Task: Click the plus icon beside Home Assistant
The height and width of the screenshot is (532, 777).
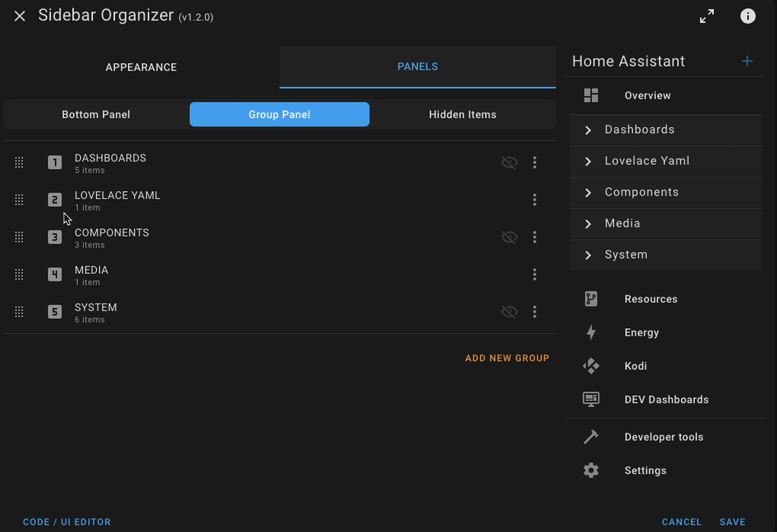Action: (x=747, y=62)
